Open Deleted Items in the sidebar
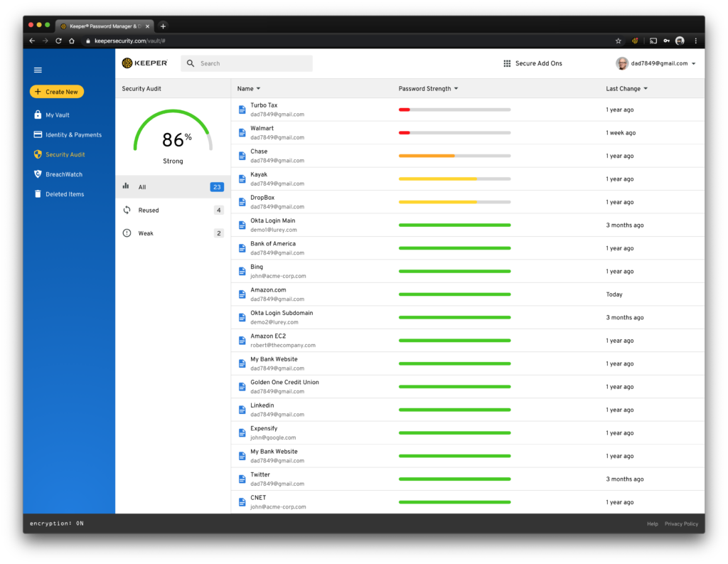 (x=65, y=193)
